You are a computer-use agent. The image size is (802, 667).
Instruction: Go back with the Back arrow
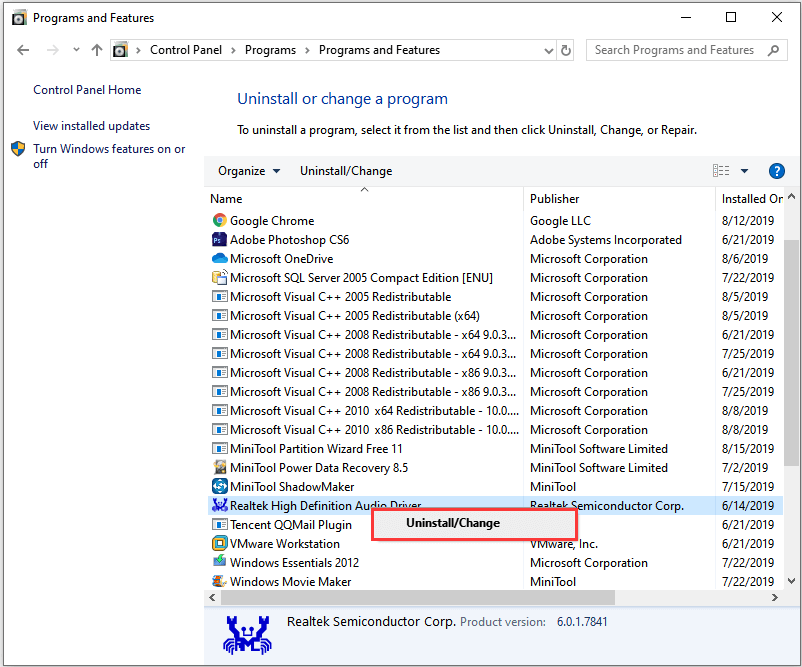23,50
